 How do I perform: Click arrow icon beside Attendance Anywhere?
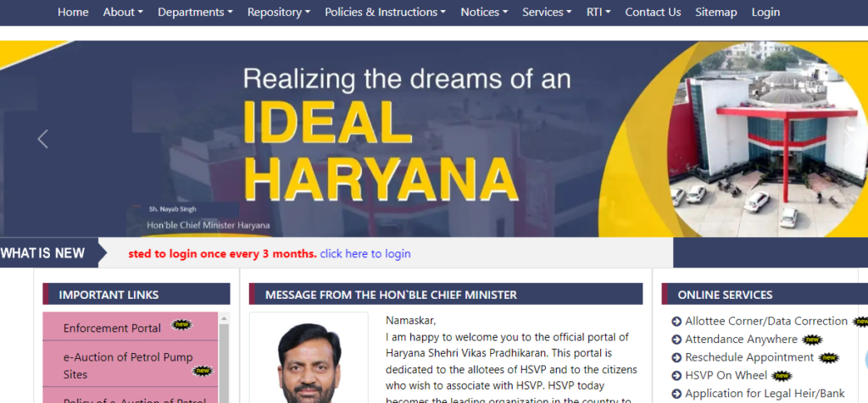click(x=676, y=340)
